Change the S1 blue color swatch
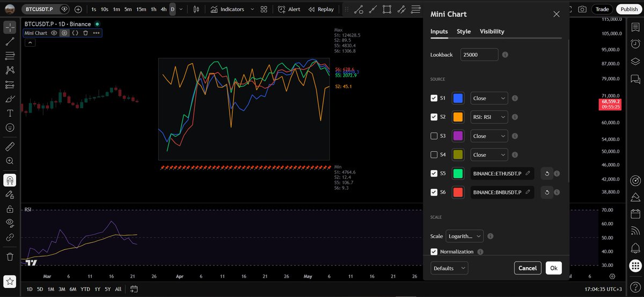Viewport: 644px width, 297px height. [458, 98]
